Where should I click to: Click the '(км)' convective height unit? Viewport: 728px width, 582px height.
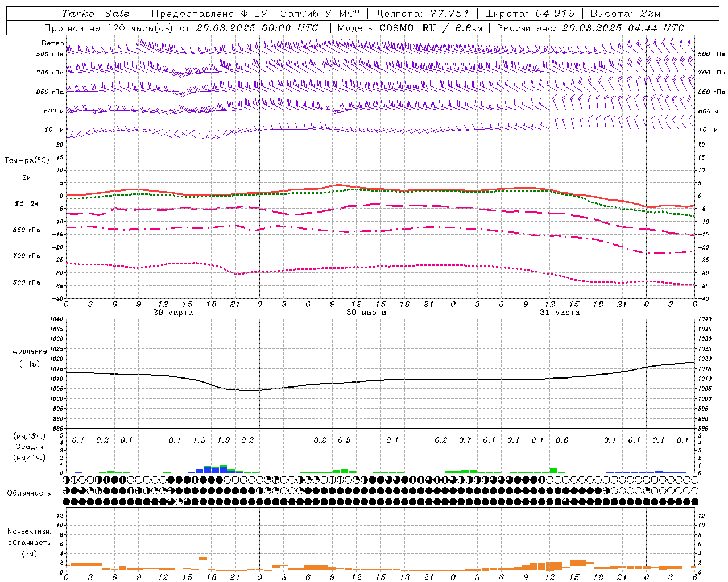click(29, 554)
